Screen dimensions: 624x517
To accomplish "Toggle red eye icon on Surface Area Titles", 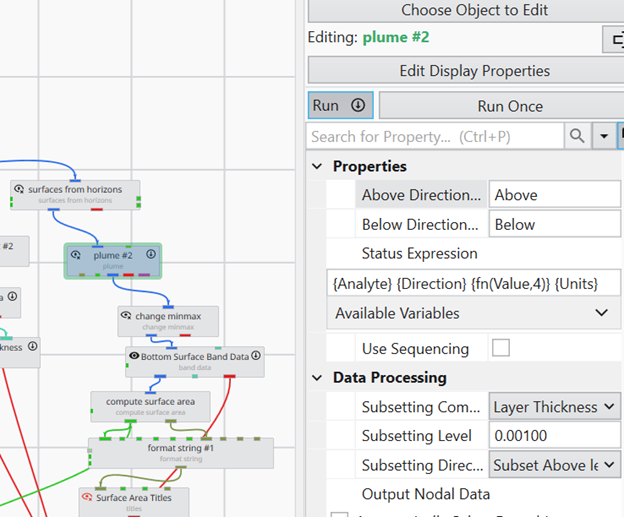I will tap(87, 497).
